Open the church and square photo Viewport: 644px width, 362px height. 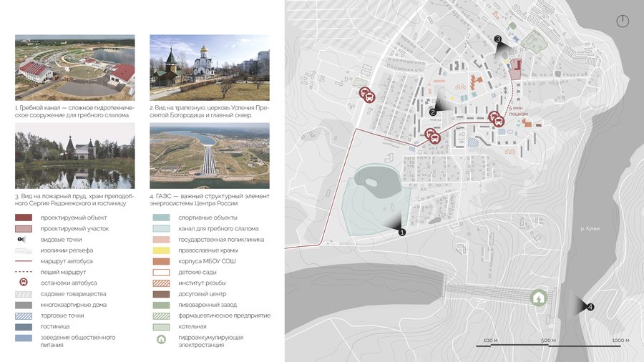point(210,67)
